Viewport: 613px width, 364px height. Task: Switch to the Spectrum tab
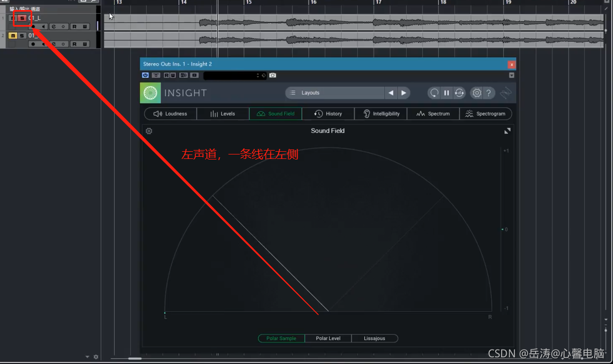pyautogui.click(x=433, y=114)
